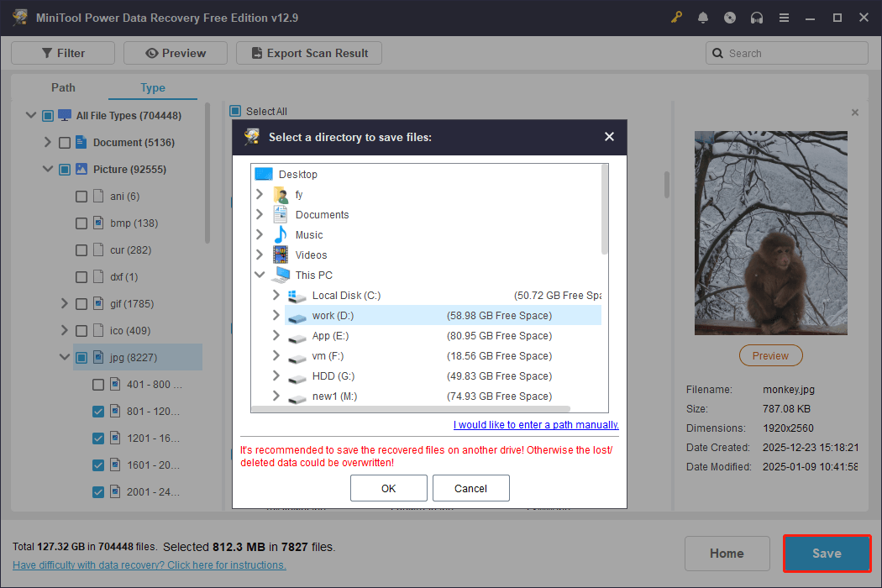This screenshot has height=588, width=882.
Task: Select the Local Disk (C:) drive icon
Action: click(297, 296)
